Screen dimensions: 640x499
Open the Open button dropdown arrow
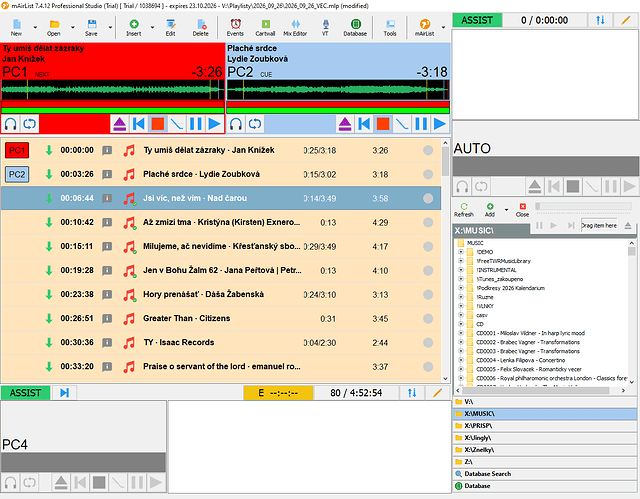coord(73,27)
